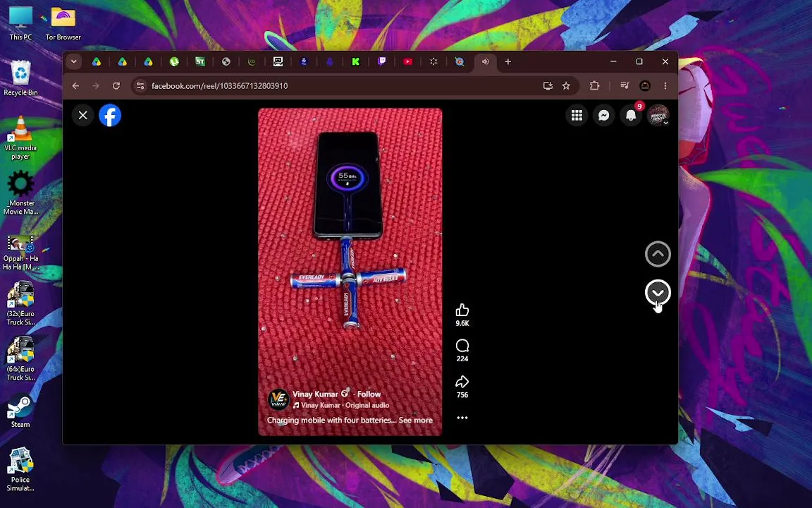Open the media controls button
This screenshot has height=508, width=812.
tap(625, 85)
